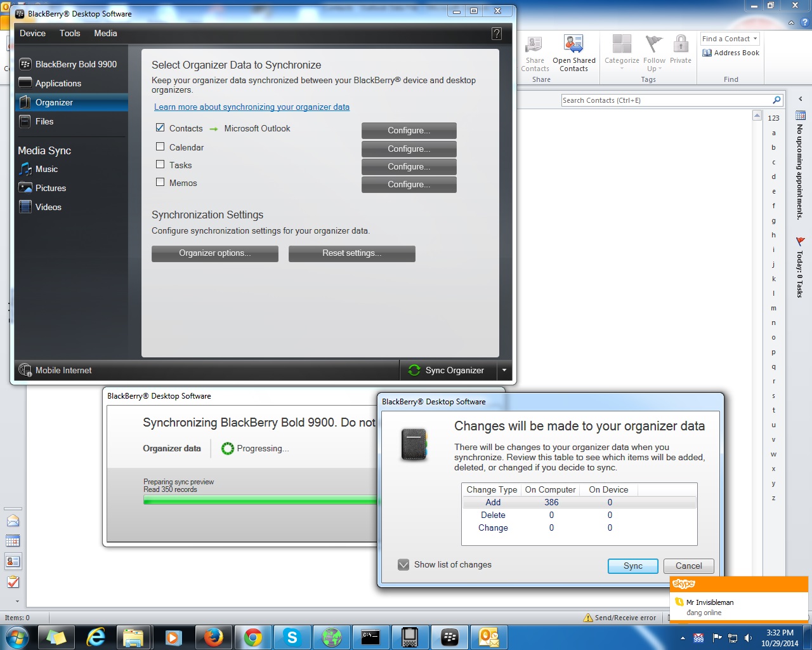This screenshot has width=812, height=650.
Task: Open the Media menu
Action: (x=105, y=33)
